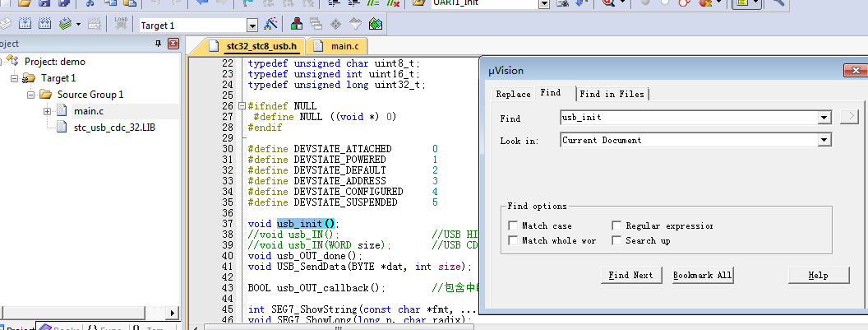The height and width of the screenshot is (330, 868).
Task: Switch to the stc32_stc8_usb.h editor tab
Action: click(254, 46)
